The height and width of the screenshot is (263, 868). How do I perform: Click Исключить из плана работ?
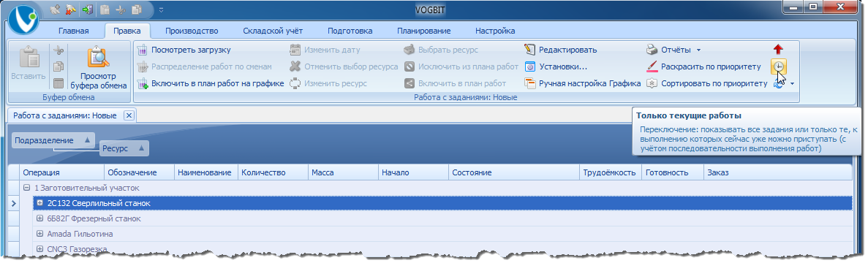(x=461, y=67)
